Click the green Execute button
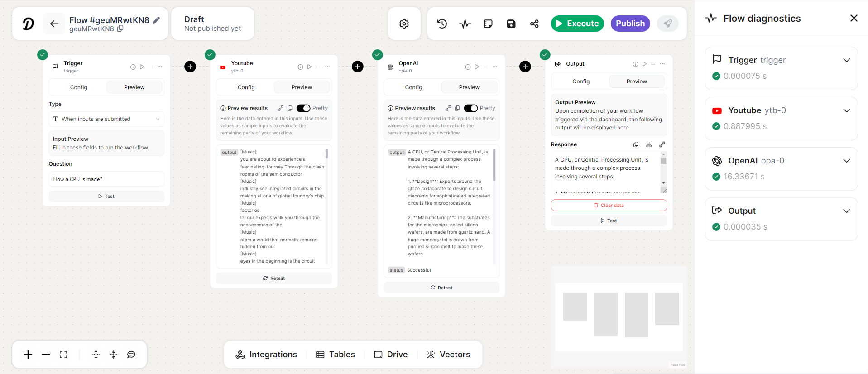The image size is (868, 374). pos(577,24)
